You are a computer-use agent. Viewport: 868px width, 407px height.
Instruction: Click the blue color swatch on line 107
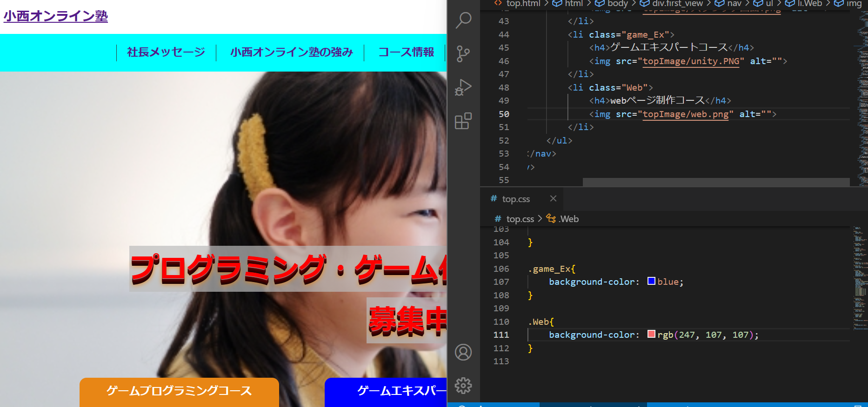coord(651,281)
